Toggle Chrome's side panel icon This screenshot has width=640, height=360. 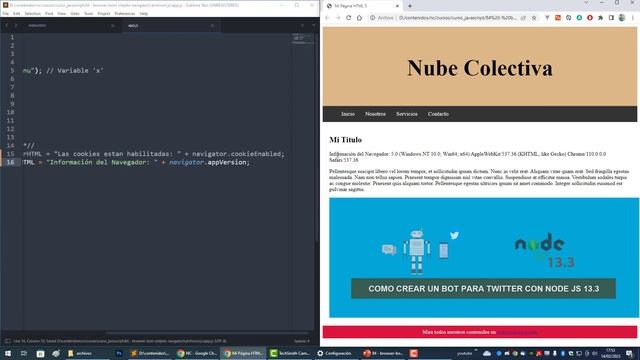[x=611, y=18]
